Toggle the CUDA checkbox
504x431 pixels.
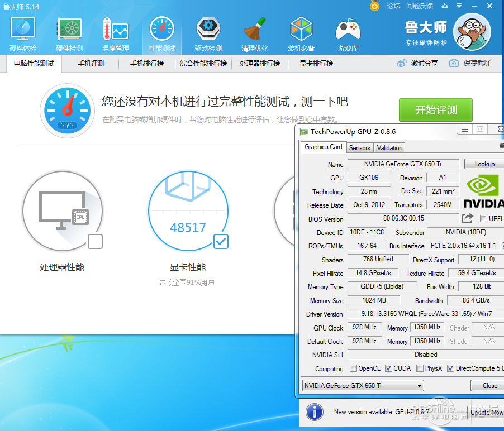[x=388, y=368]
